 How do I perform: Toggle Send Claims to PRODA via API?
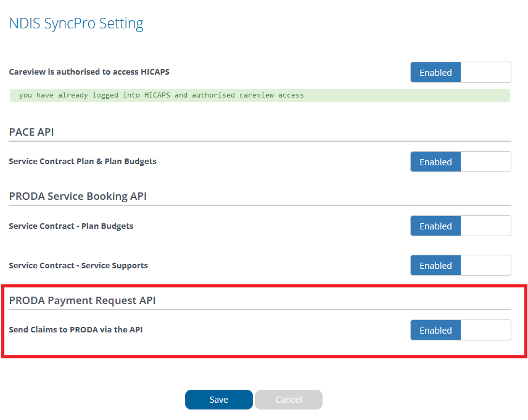tap(461, 330)
